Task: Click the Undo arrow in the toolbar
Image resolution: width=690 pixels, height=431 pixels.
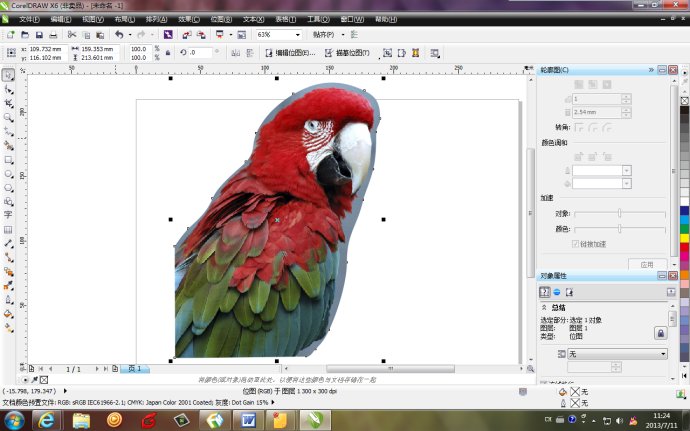Action: (119, 35)
